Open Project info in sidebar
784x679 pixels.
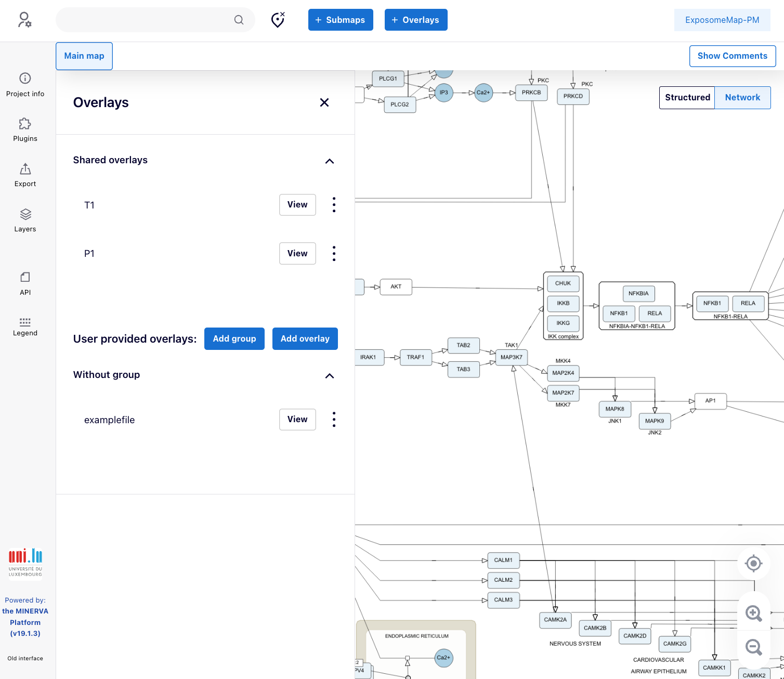pos(25,85)
